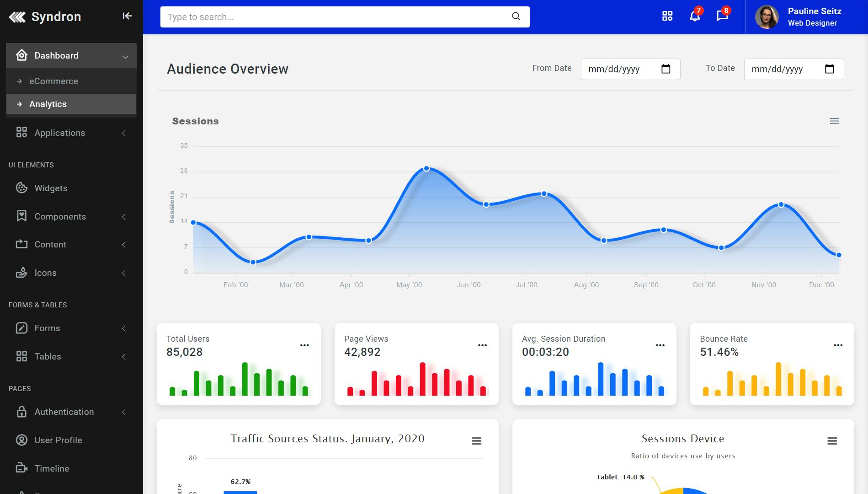Click the To Date input field
This screenshot has width=868, height=494.
(794, 69)
